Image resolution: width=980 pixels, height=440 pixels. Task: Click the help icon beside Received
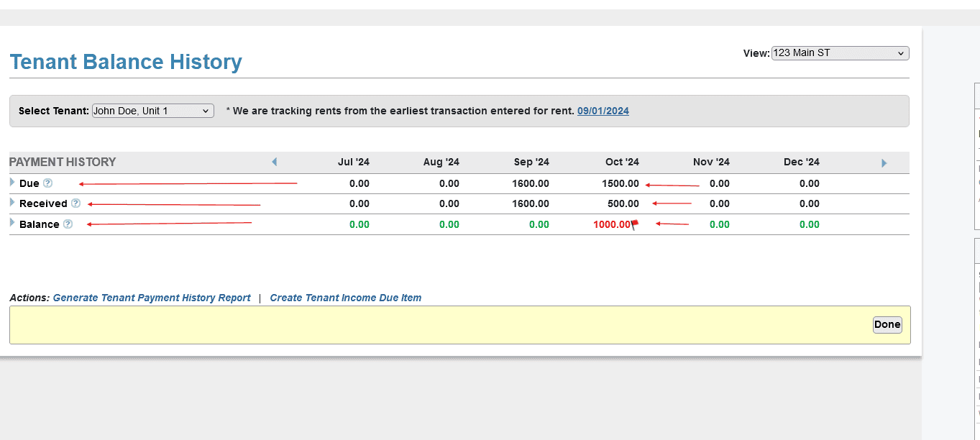tap(75, 203)
